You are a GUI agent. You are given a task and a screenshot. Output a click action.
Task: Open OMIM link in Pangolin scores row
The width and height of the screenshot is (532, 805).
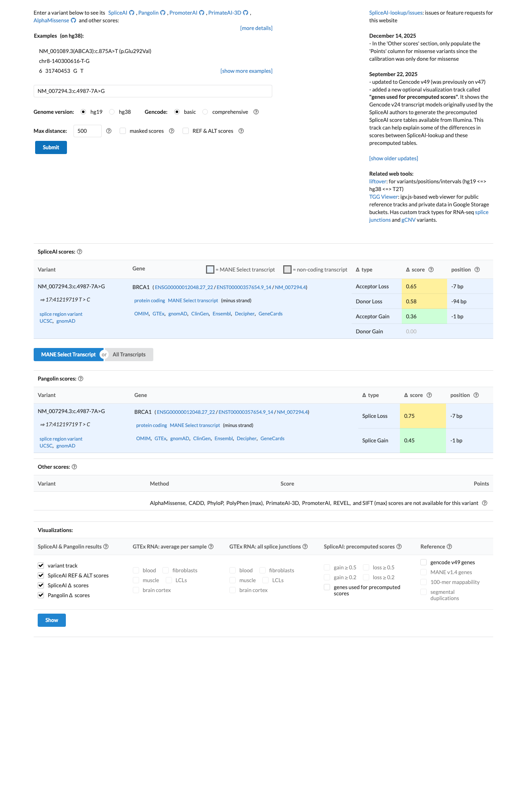143,438
